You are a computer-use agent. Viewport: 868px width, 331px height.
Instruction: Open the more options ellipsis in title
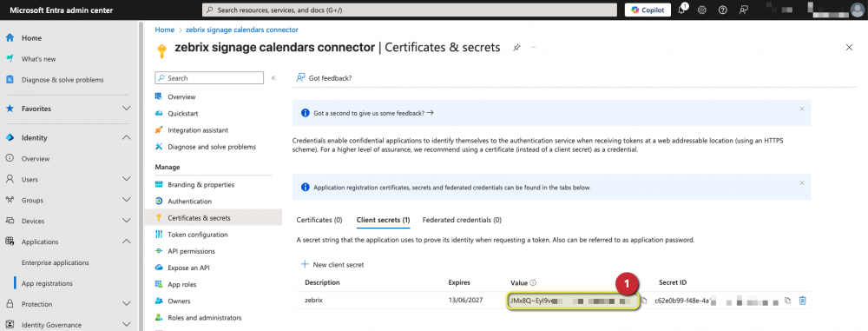point(534,48)
